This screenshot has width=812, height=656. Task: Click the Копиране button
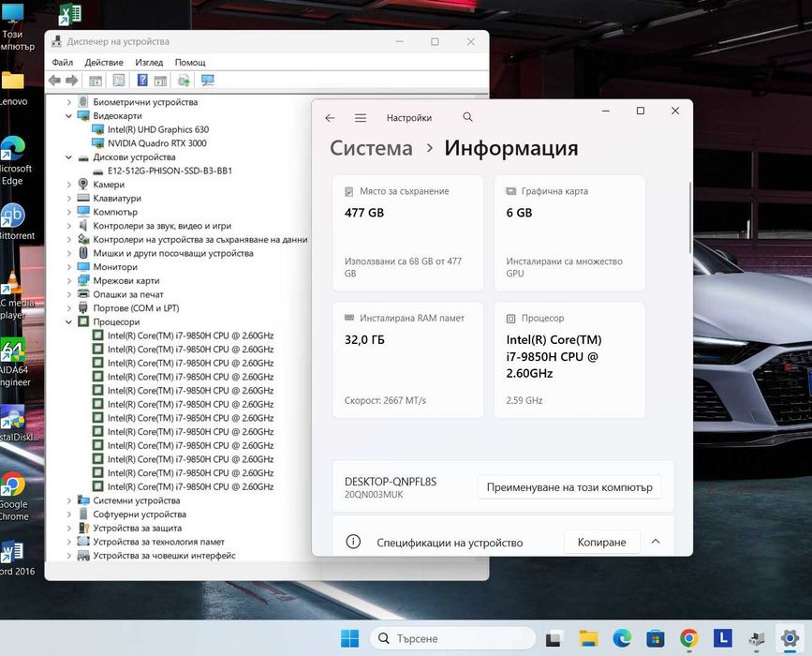click(602, 542)
